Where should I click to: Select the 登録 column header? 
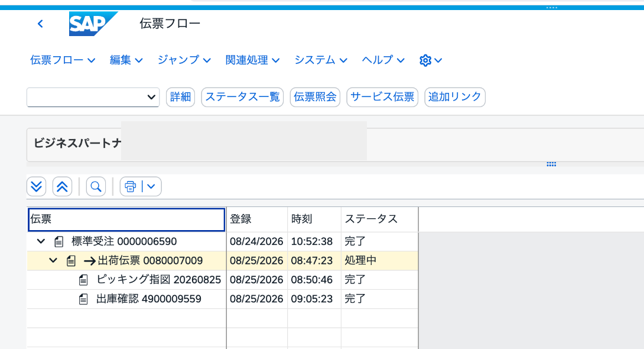(x=256, y=219)
